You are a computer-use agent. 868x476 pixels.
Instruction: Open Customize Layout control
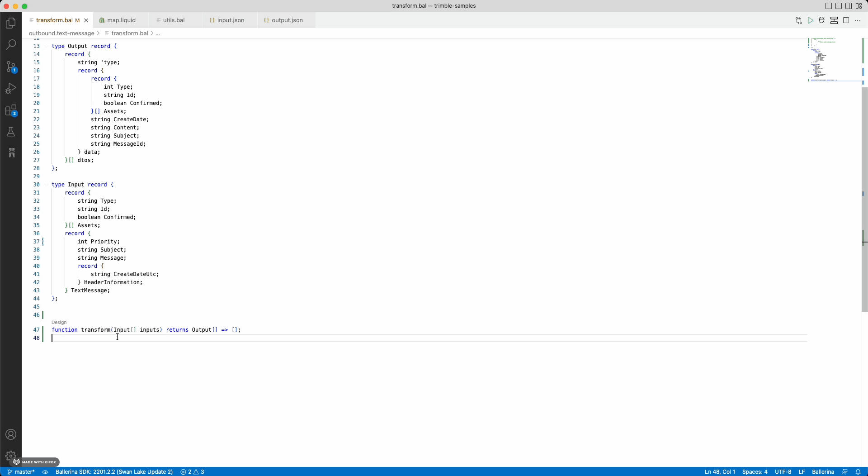pos(859,6)
